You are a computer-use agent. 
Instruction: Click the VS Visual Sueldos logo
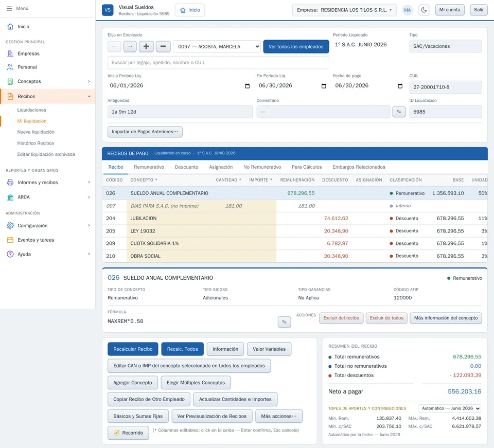coord(108,10)
